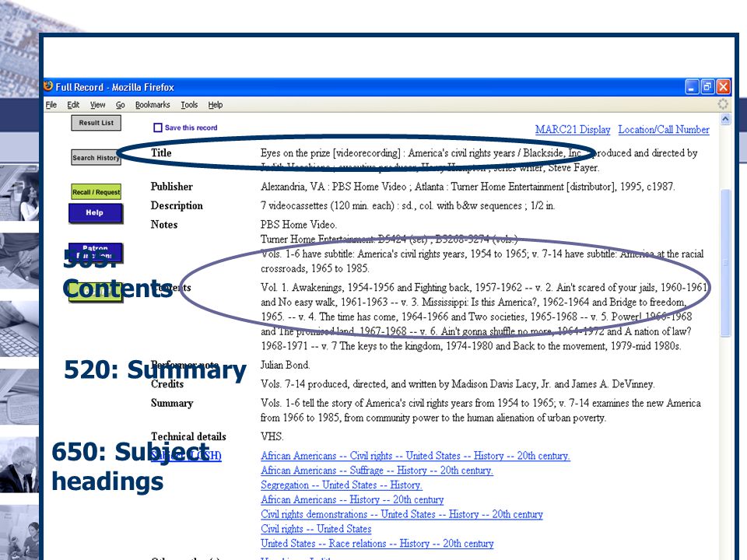Screen dimensions: 747x560
Task: Follow Civil rights demonstrations subject link
Action: (x=402, y=514)
